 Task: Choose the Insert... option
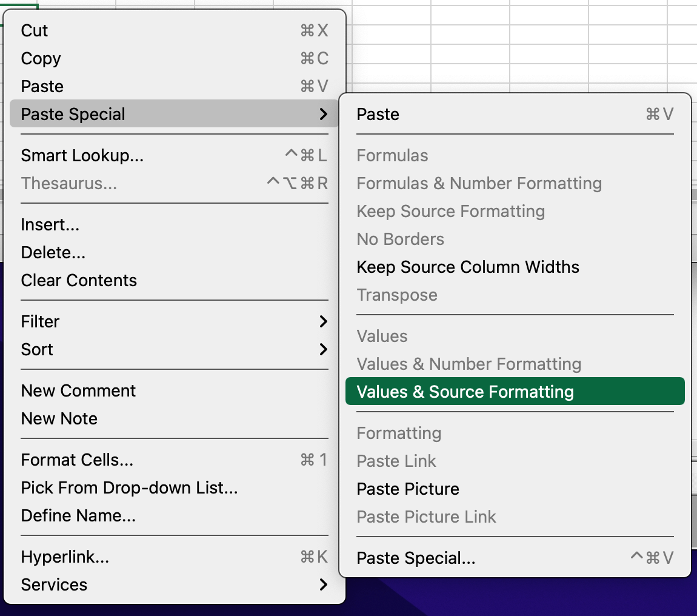pyautogui.click(x=50, y=225)
